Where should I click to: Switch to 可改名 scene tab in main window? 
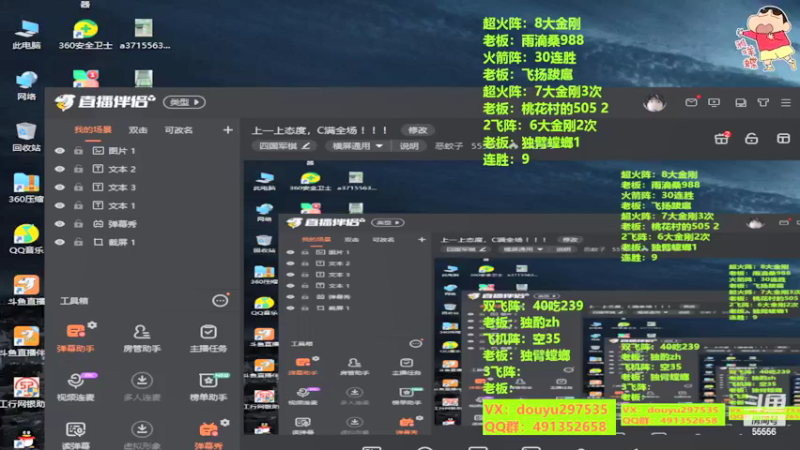click(x=179, y=130)
